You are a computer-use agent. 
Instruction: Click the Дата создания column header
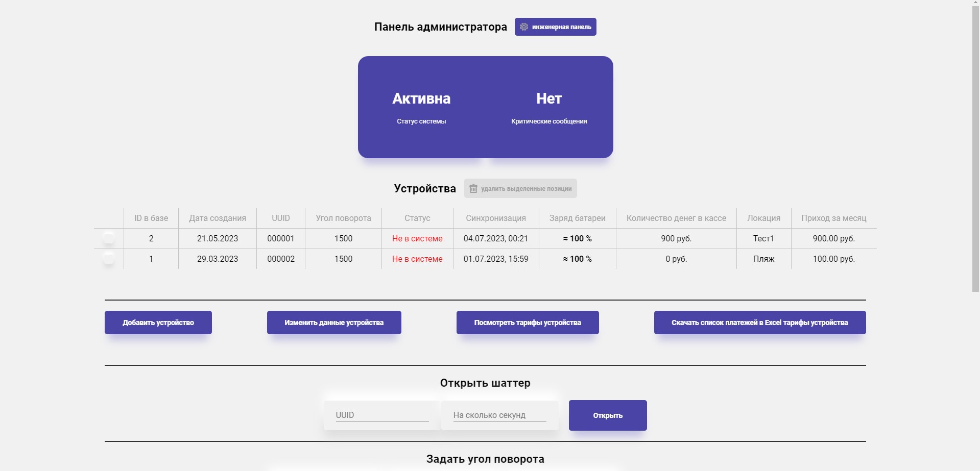tap(218, 218)
